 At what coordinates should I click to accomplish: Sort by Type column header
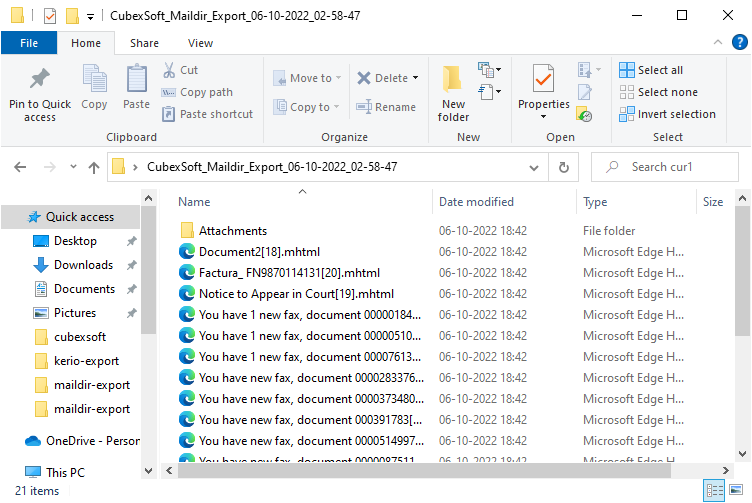[595, 202]
